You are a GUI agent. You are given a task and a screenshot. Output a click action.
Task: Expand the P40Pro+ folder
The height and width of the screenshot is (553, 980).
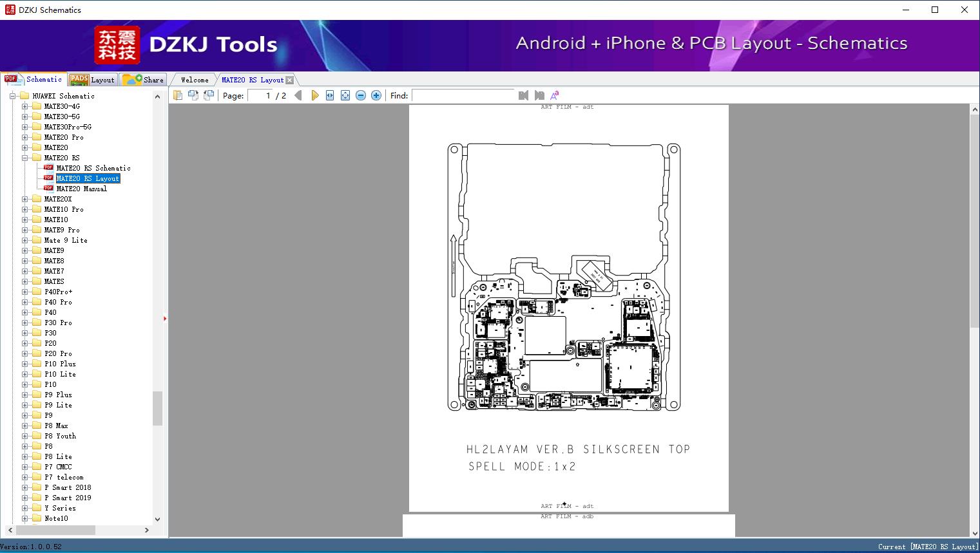[24, 292]
